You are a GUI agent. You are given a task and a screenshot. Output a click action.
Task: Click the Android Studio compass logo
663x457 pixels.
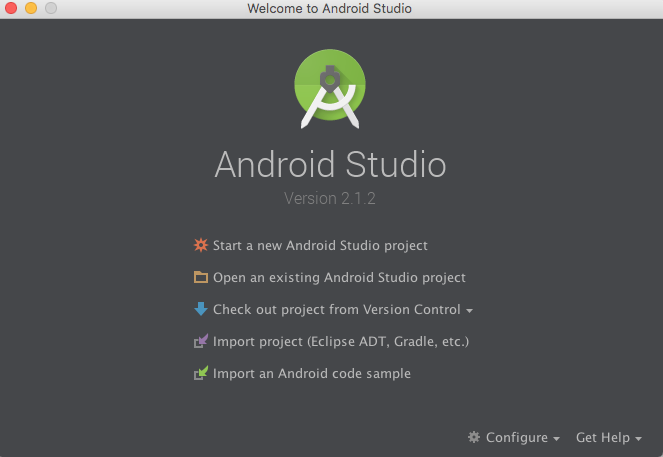point(330,89)
